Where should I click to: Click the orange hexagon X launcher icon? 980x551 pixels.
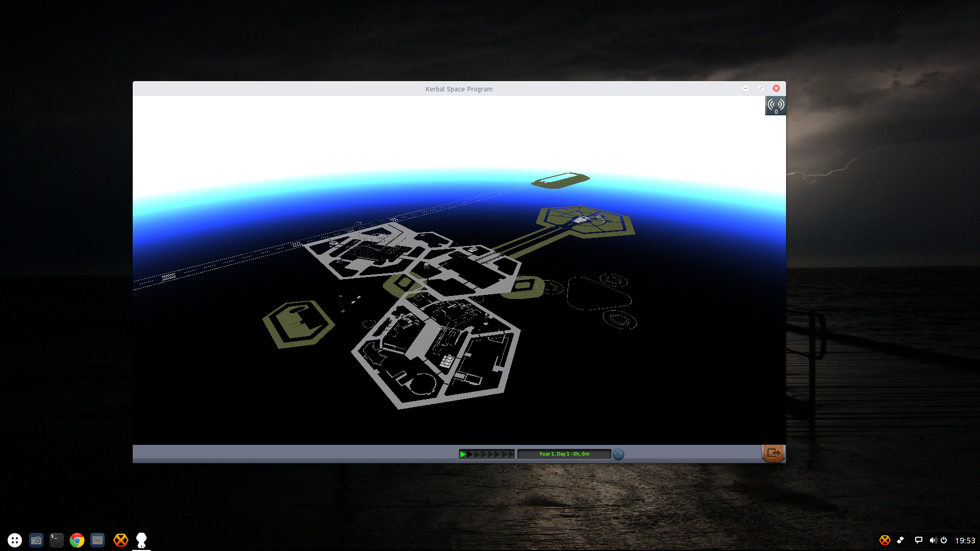pyautogui.click(x=121, y=540)
